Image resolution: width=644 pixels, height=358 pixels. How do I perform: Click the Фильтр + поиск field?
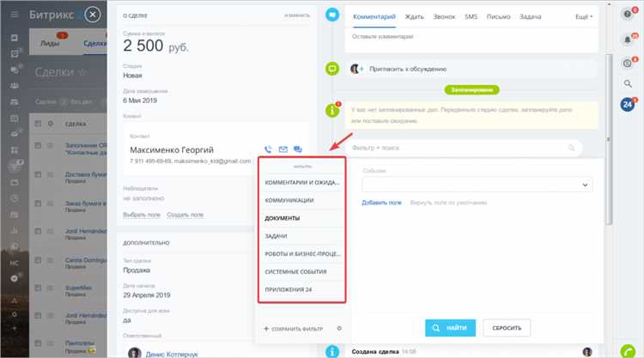coord(464,148)
